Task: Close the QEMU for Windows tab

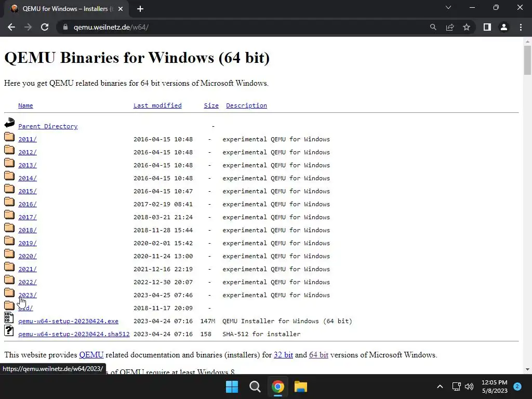Action: [x=121, y=9]
